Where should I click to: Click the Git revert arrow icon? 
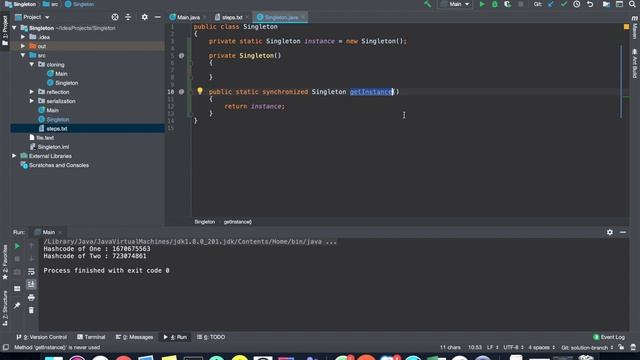(x=590, y=4)
